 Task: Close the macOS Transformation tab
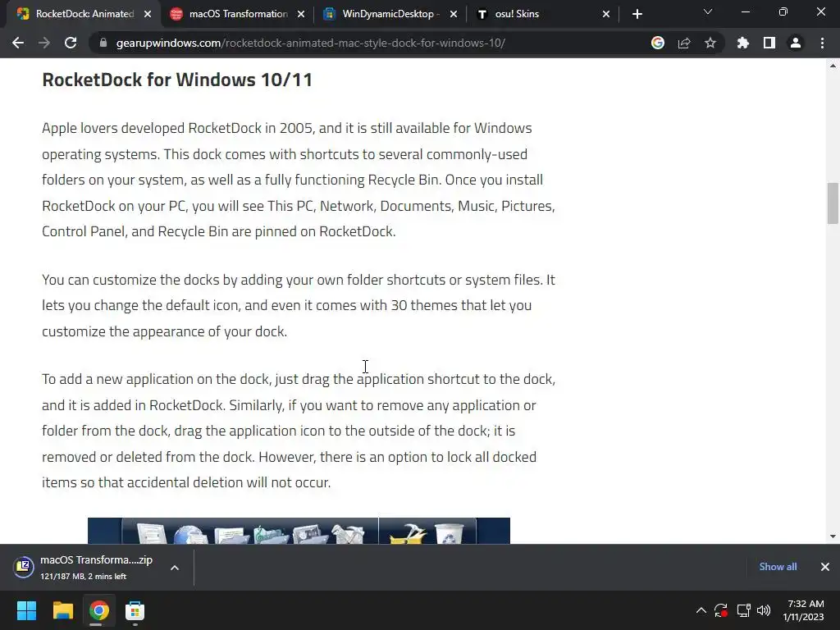300,14
